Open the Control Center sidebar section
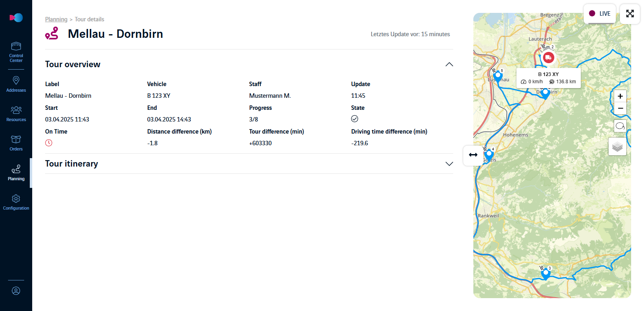The width and height of the screenshot is (644, 311). coord(16,52)
